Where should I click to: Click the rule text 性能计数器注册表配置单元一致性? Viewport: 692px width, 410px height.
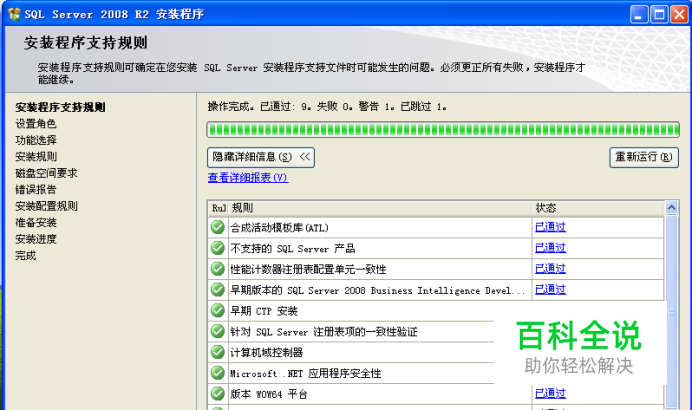pyautogui.click(x=308, y=269)
